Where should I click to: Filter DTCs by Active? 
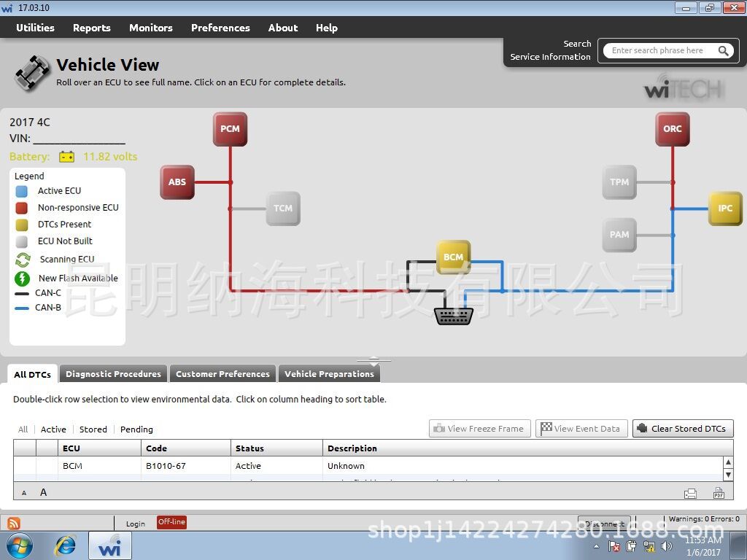coord(53,429)
